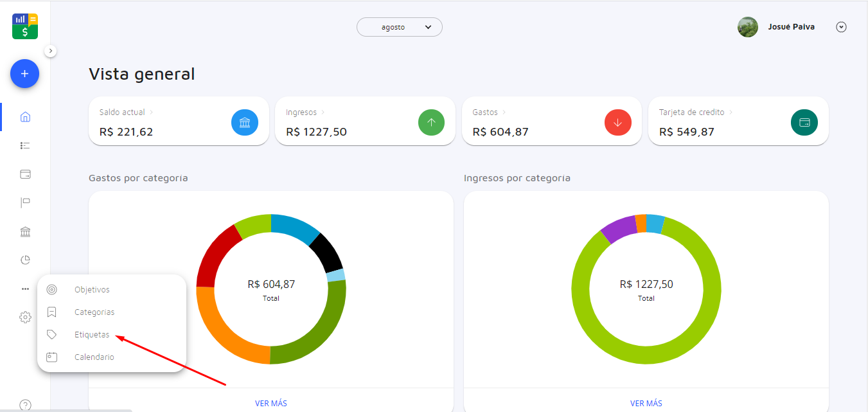
Task: Click the three dots more icon
Action: pyautogui.click(x=25, y=289)
